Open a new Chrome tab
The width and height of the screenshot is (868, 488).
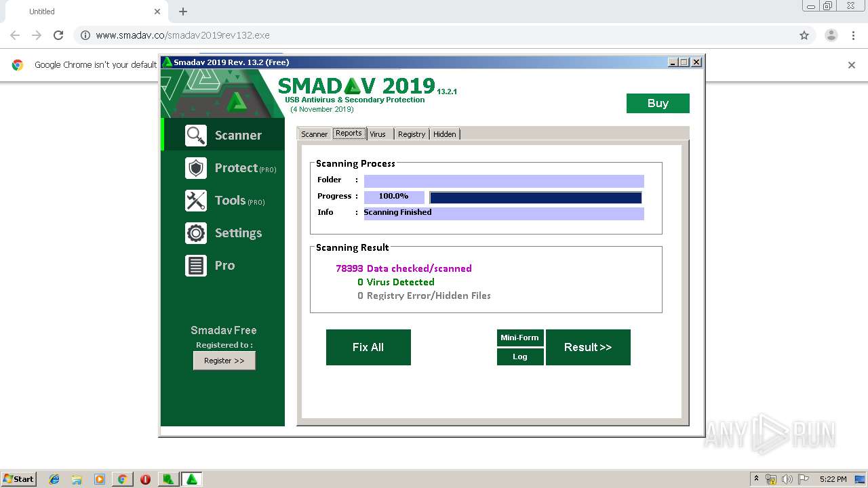[183, 12]
